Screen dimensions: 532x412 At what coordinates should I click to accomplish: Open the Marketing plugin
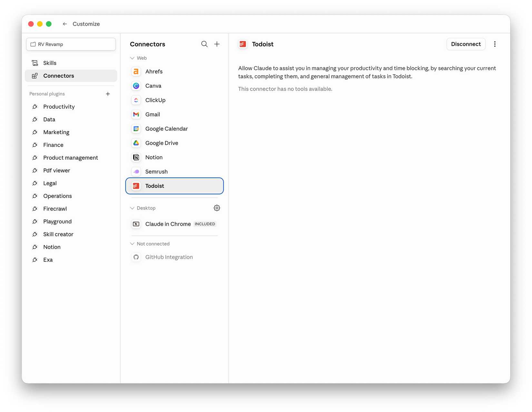71,132
